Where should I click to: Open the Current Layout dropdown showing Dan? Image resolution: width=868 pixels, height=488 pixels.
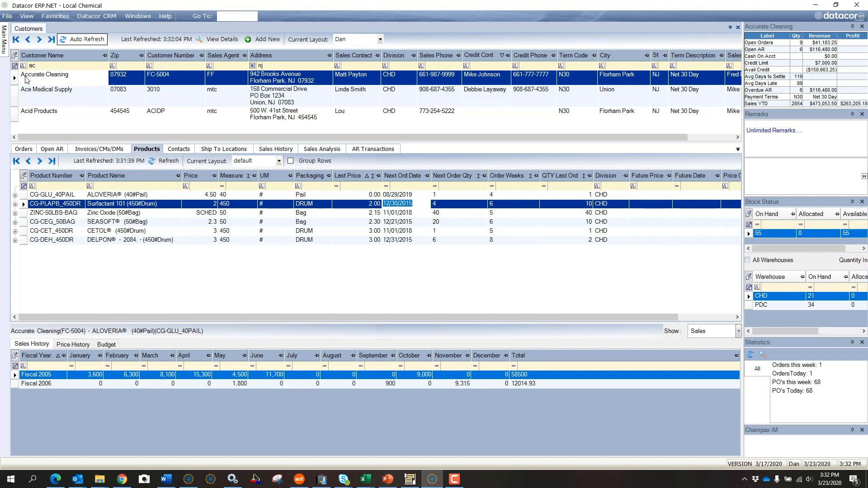coord(380,39)
